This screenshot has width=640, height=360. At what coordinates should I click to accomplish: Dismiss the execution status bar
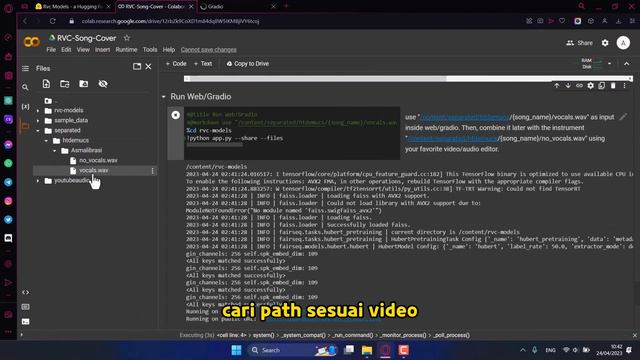pyautogui.click(x=634, y=336)
